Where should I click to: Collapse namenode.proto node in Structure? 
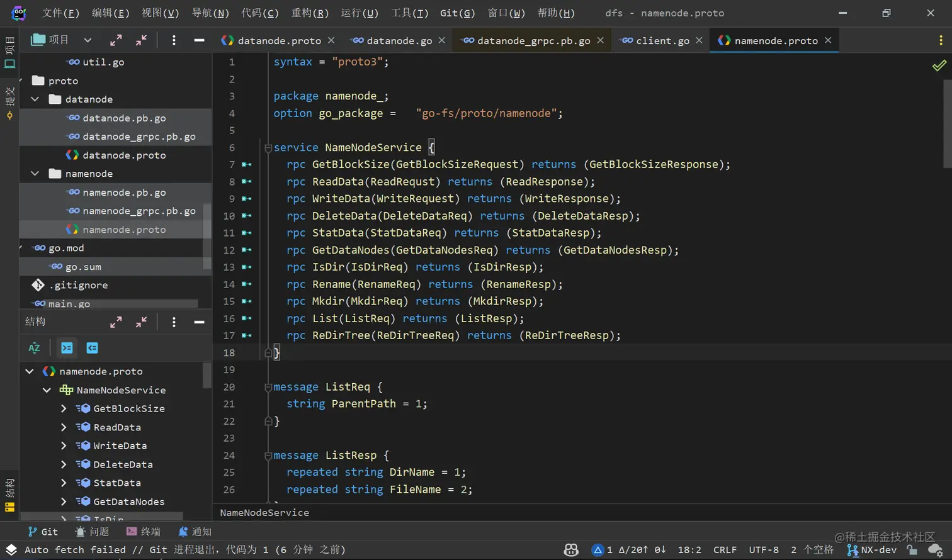(30, 371)
